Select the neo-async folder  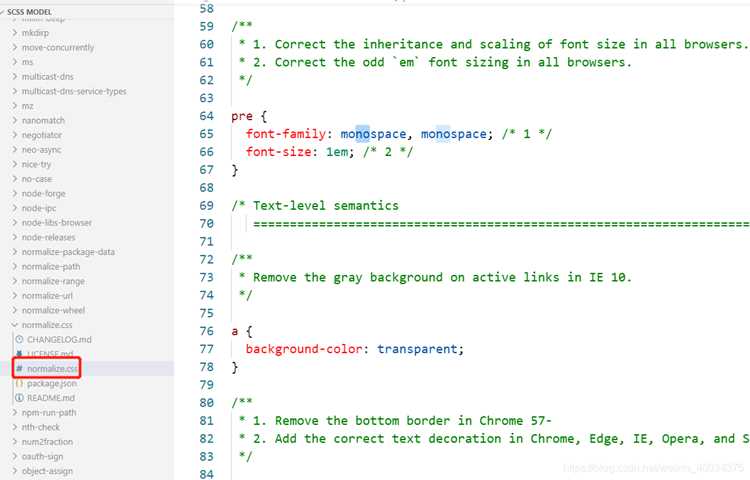click(x=41, y=150)
